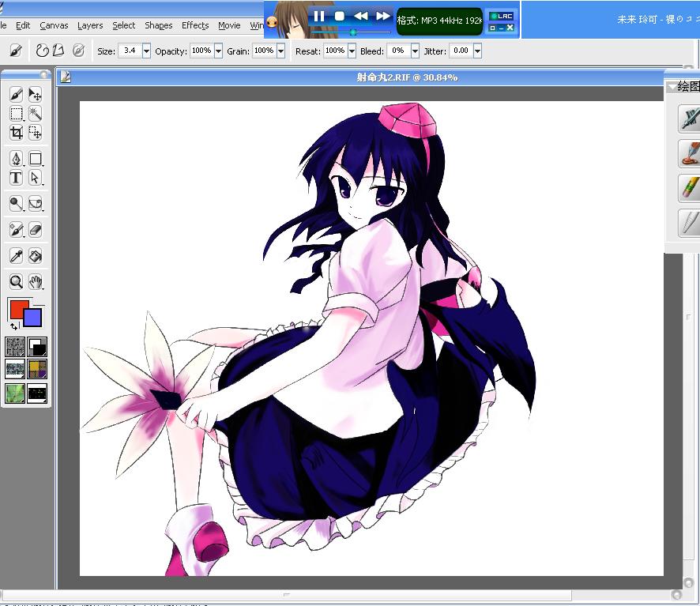
Task: Pick the Shape Selection arrow tool
Action: coord(35,178)
